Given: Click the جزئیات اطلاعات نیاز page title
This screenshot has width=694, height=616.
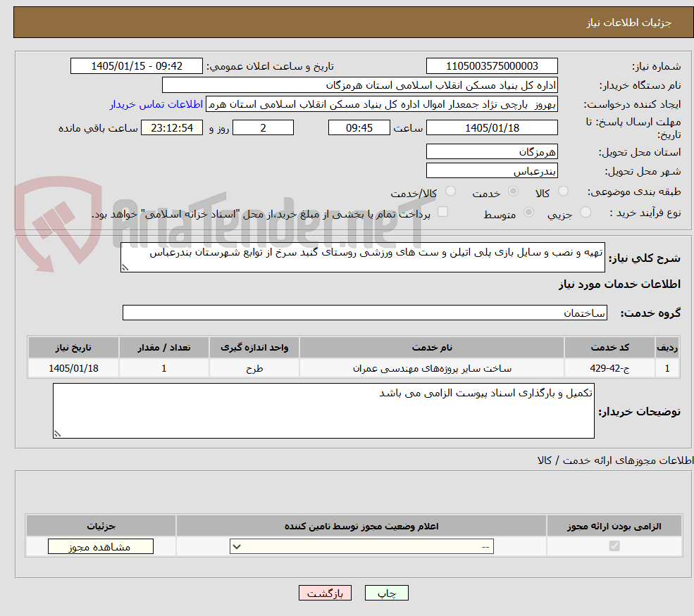Looking at the screenshot, I should 629,23.
